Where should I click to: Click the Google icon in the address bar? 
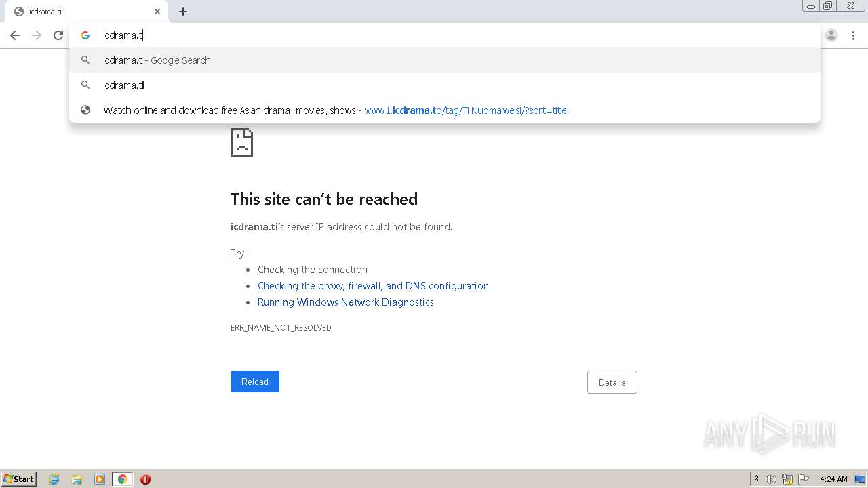pyautogui.click(x=85, y=35)
